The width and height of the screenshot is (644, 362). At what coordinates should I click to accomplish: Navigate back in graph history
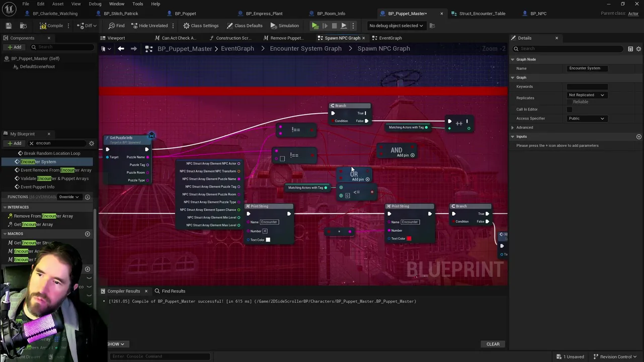[x=121, y=49]
